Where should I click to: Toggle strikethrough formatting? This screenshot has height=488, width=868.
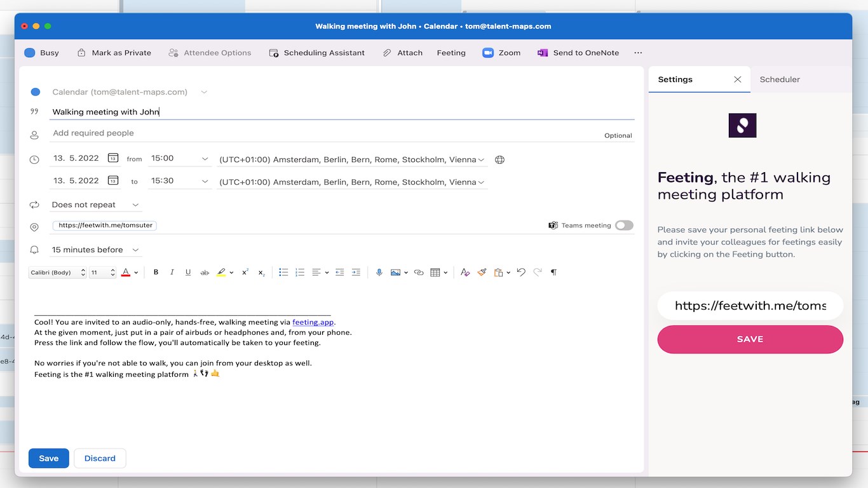tap(205, 273)
